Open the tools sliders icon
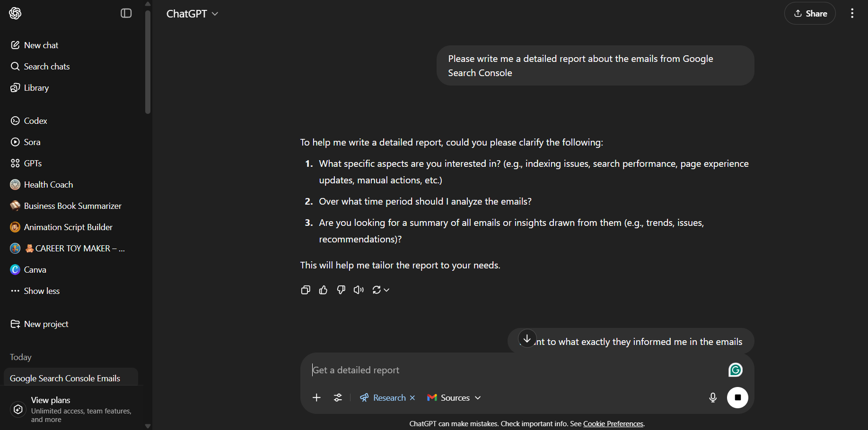 tap(338, 398)
